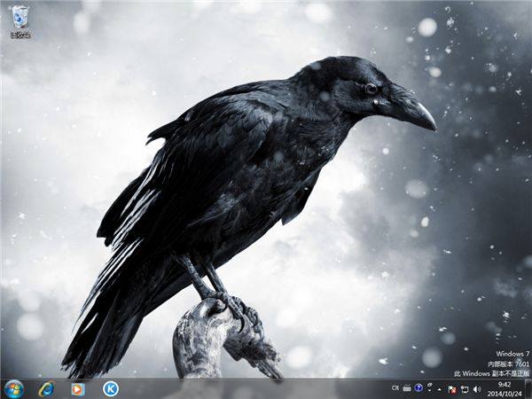Open the network connection tray icon
The width and height of the screenshot is (532, 399).
(x=464, y=389)
